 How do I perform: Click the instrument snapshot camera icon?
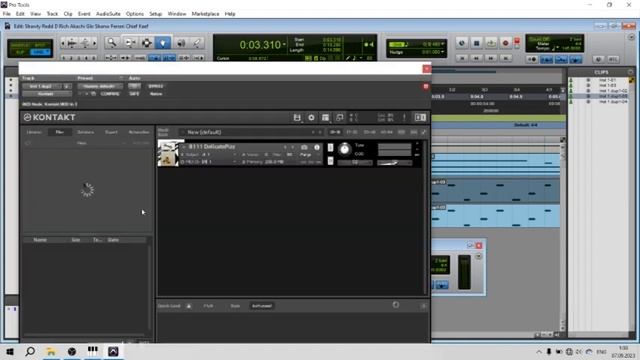[304, 147]
